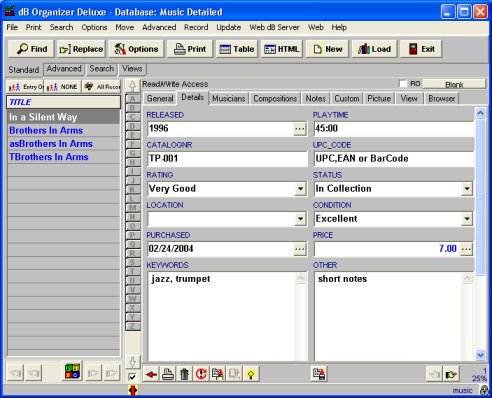Generate HTML with the HTML button
Viewport: 492px width, 398px height.
[282, 49]
